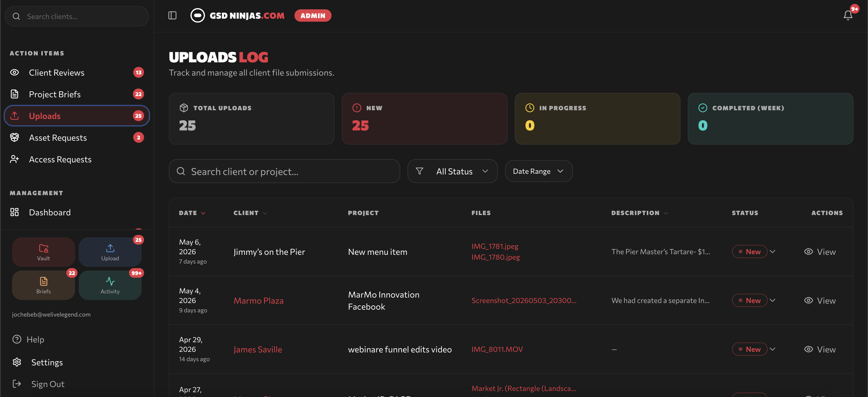Click the Dashboard grid icon

tap(14, 212)
